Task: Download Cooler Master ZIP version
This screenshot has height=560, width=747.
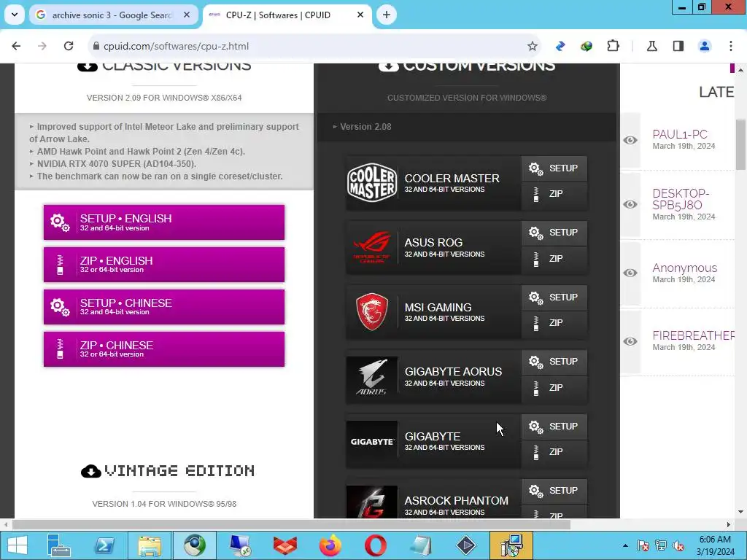Action: point(554,194)
